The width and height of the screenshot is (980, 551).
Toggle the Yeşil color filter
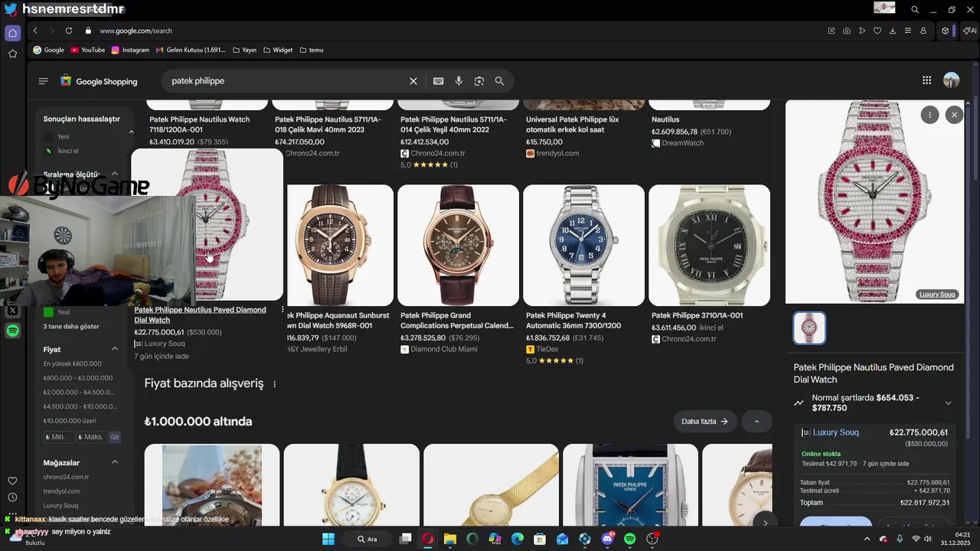point(48,312)
